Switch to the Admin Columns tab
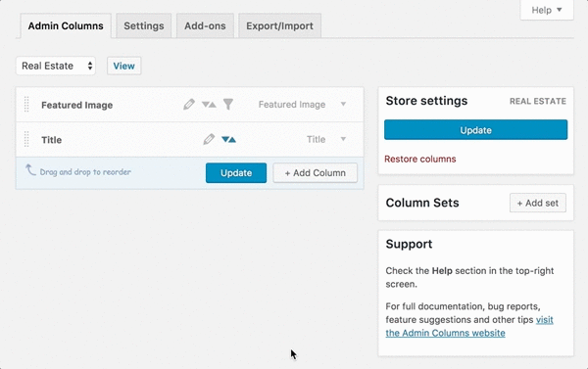This screenshot has height=369, width=588. 66,25
